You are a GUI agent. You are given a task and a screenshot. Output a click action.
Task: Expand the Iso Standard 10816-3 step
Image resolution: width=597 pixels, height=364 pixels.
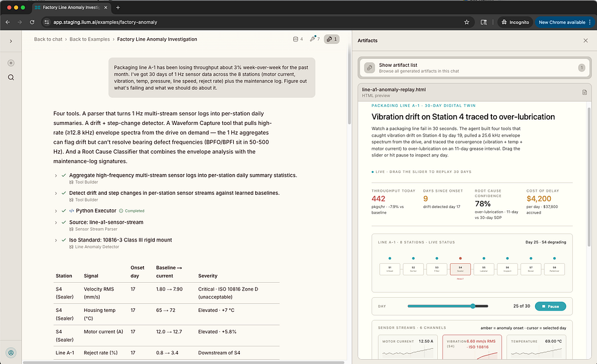(56, 240)
